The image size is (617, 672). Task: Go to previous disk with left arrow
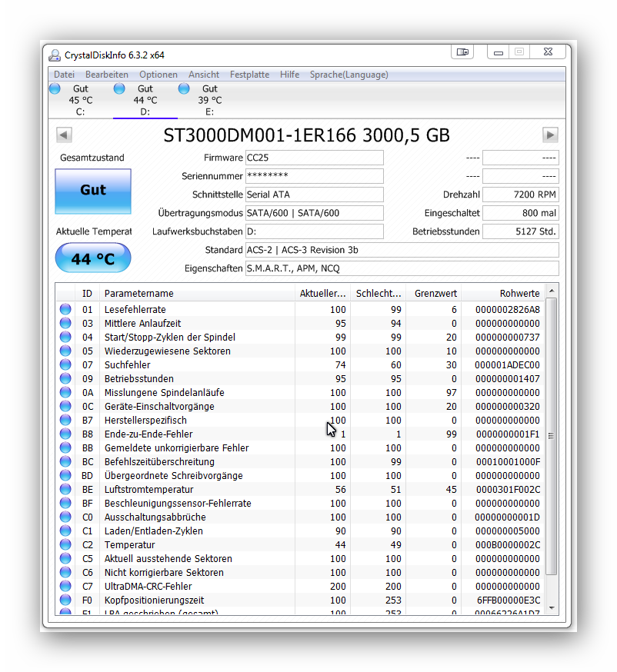click(x=64, y=135)
